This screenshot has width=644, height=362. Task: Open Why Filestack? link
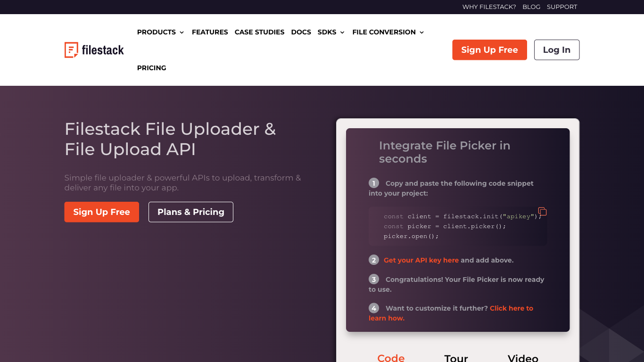click(489, 7)
